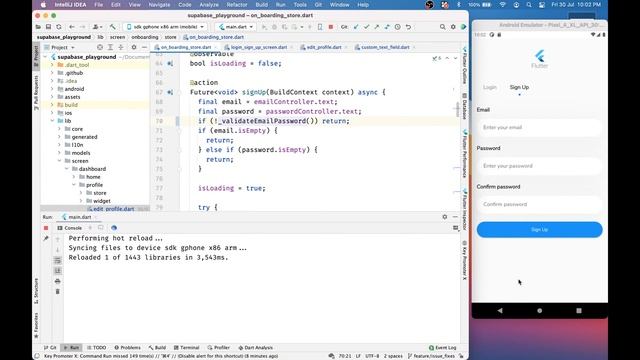
Task: Expand the android folder
Action: click(52, 89)
